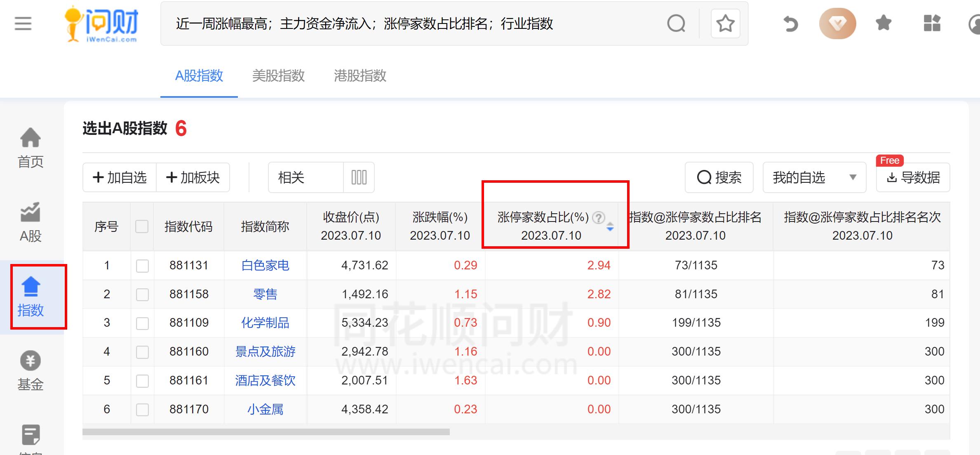Screen dimensions: 980x455
Task: Click the help question mark on 涨停家数占比
Action: (x=599, y=217)
